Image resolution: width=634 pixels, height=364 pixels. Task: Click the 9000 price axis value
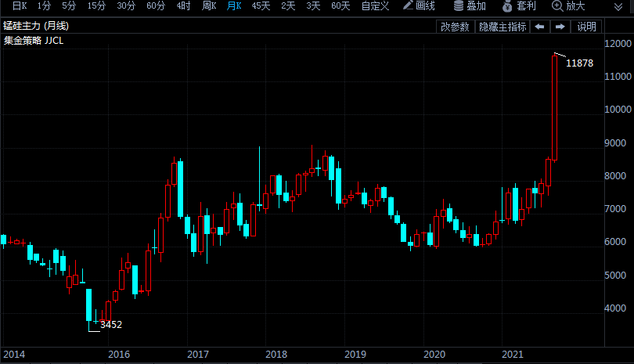615,143
